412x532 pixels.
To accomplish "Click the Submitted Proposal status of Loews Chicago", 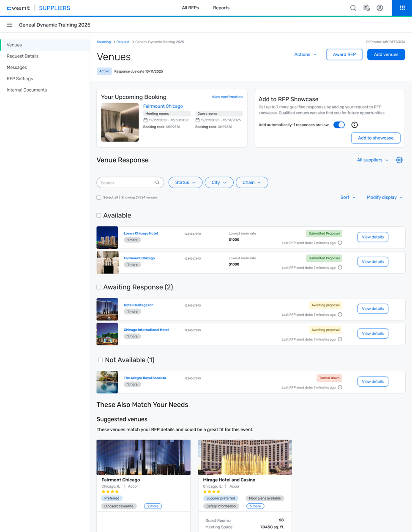I will coord(324,233).
